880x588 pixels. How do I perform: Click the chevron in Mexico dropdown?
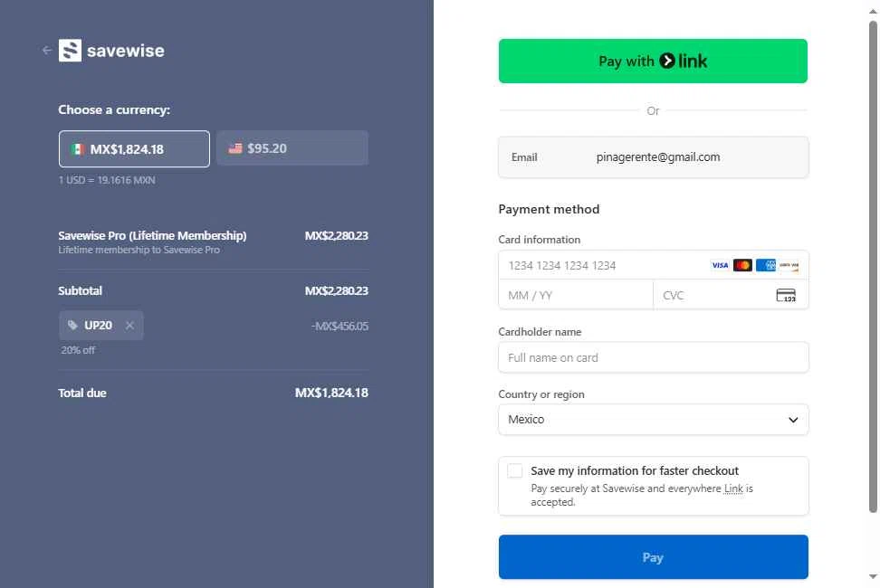793,420
